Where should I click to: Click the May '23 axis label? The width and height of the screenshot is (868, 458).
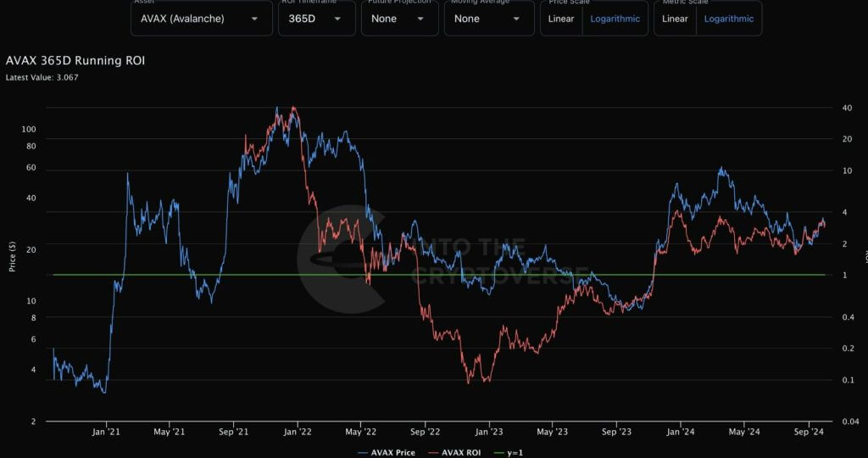pyautogui.click(x=553, y=432)
